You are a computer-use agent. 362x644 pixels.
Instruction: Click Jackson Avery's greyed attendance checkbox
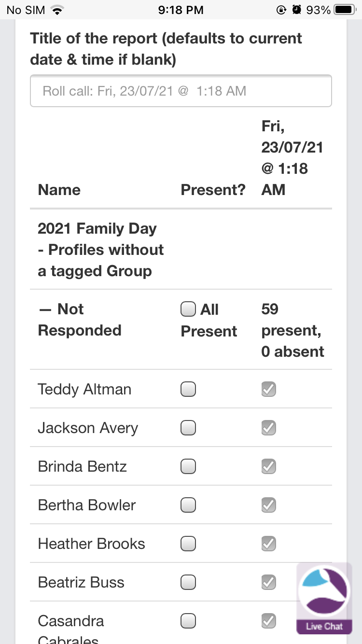tap(269, 428)
